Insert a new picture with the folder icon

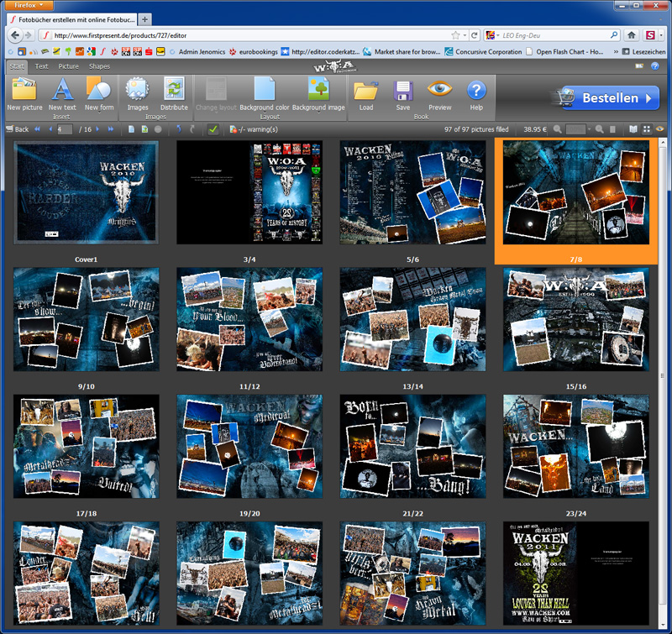click(x=24, y=94)
